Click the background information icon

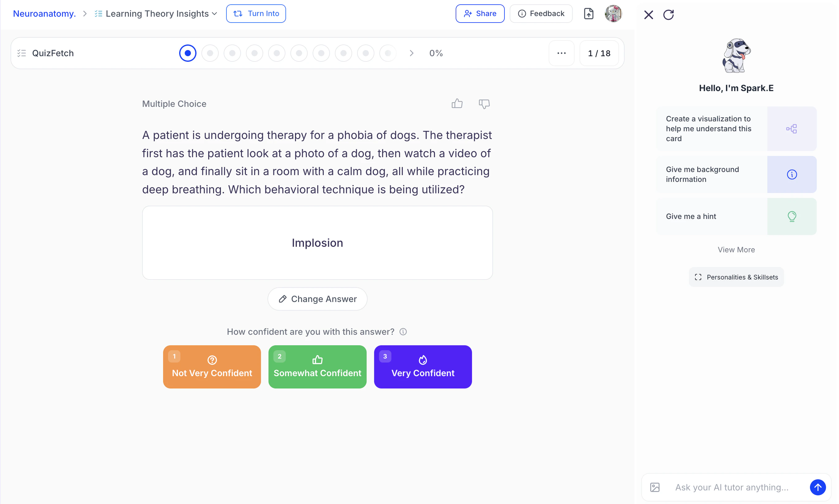791,174
